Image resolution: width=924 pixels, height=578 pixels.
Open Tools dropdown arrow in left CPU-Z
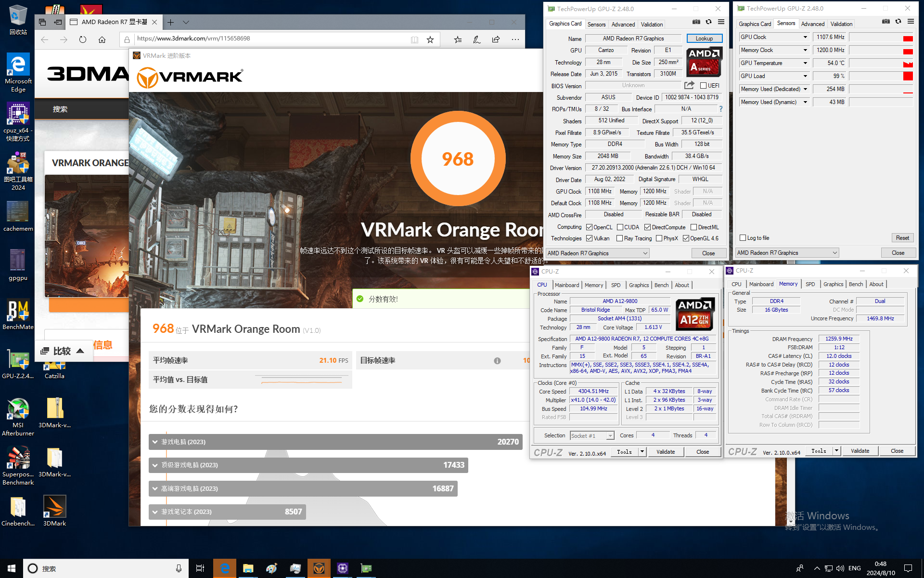click(x=642, y=452)
